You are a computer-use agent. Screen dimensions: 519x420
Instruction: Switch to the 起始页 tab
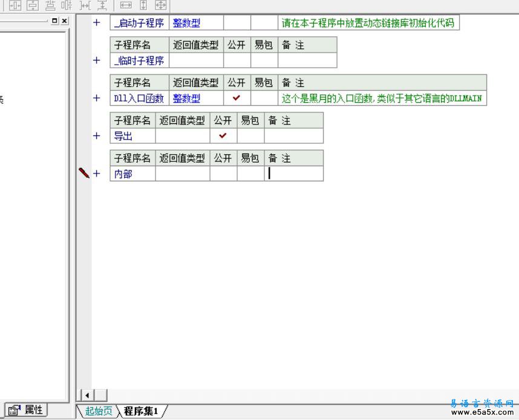tap(99, 410)
